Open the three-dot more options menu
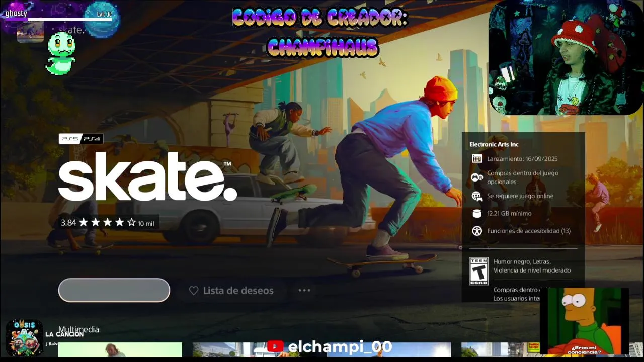This screenshot has height=362, width=644. tap(304, 290)
